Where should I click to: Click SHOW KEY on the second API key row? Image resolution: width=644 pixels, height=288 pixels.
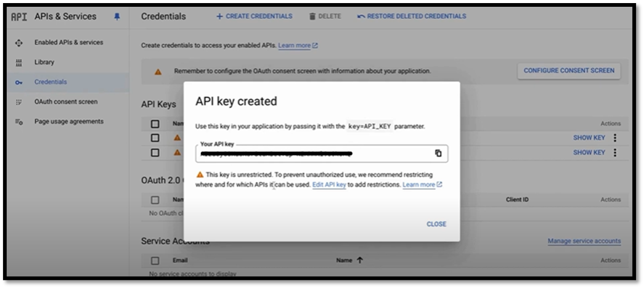coord(589,152)
